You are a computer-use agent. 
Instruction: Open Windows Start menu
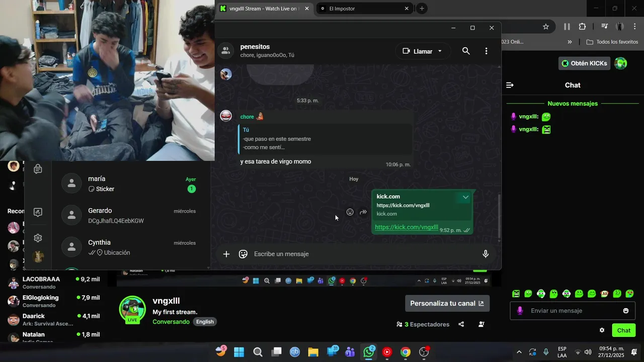[239, 352]
